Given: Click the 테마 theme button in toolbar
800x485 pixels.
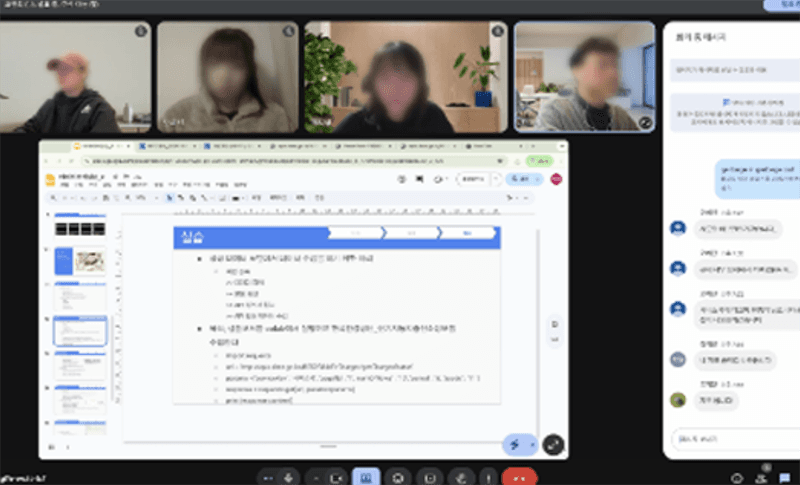Looking at the screenshot, I should click(x=301, y=198).
